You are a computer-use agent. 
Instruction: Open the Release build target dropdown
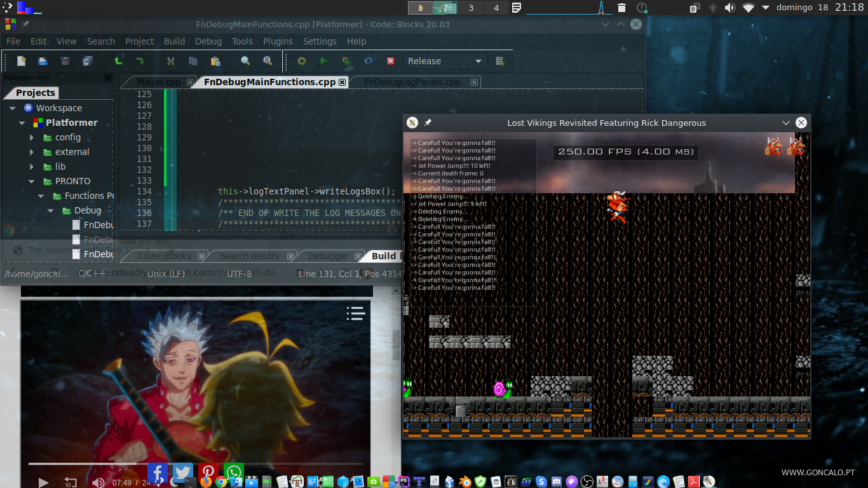point(445,61)
